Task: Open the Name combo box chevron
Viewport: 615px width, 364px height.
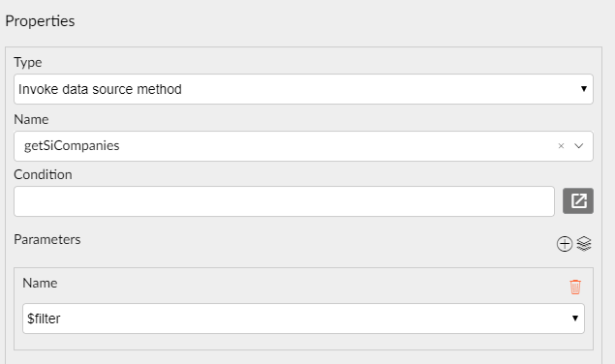Action: coord(578,146)
